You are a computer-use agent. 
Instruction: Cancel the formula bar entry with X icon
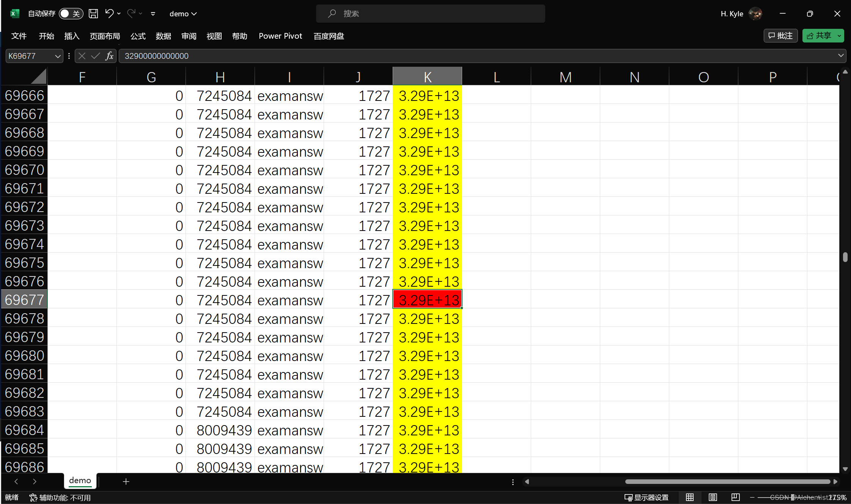(x=82, y=56)
